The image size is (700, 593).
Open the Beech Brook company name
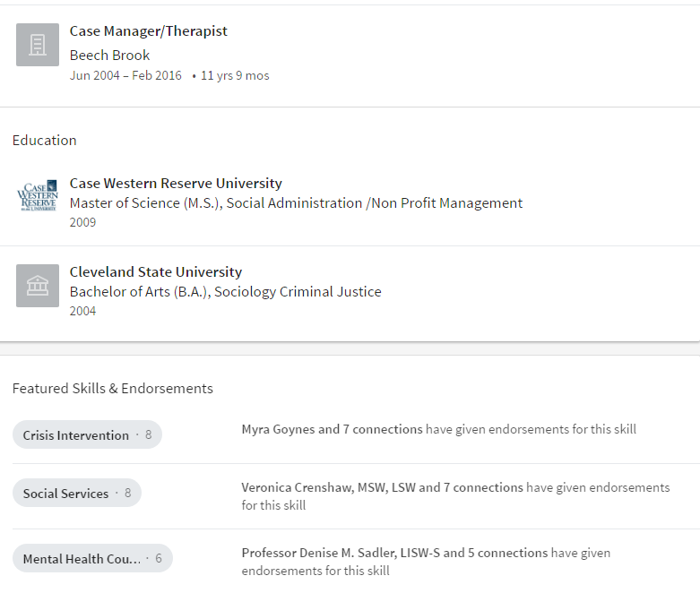click(x=109, y=55)
